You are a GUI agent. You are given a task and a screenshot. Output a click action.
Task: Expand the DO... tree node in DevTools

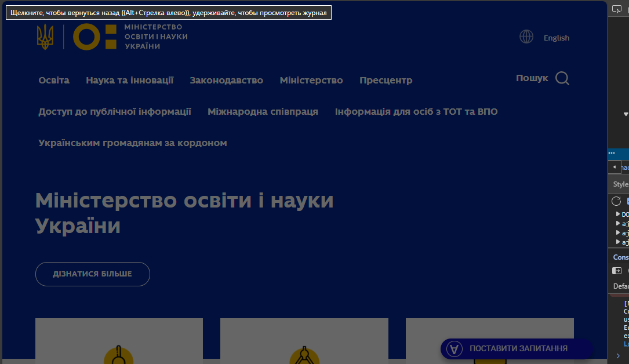(618, 214)
